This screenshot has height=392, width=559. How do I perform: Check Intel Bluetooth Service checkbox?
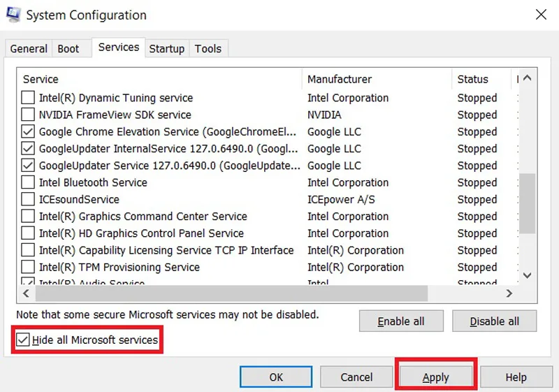pos(28,182)
